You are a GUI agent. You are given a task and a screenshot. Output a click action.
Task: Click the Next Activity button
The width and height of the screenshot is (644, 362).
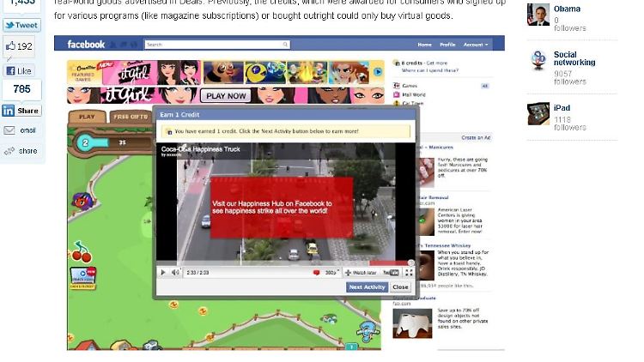click(x=367, y=287)
